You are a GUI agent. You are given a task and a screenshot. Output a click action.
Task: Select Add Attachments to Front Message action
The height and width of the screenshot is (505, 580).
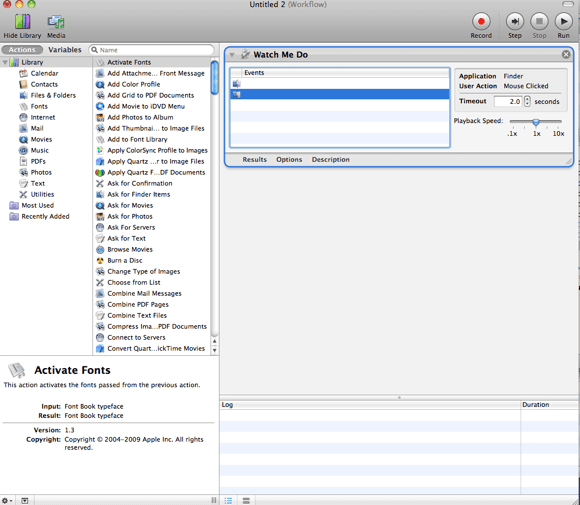pos(152,73)
